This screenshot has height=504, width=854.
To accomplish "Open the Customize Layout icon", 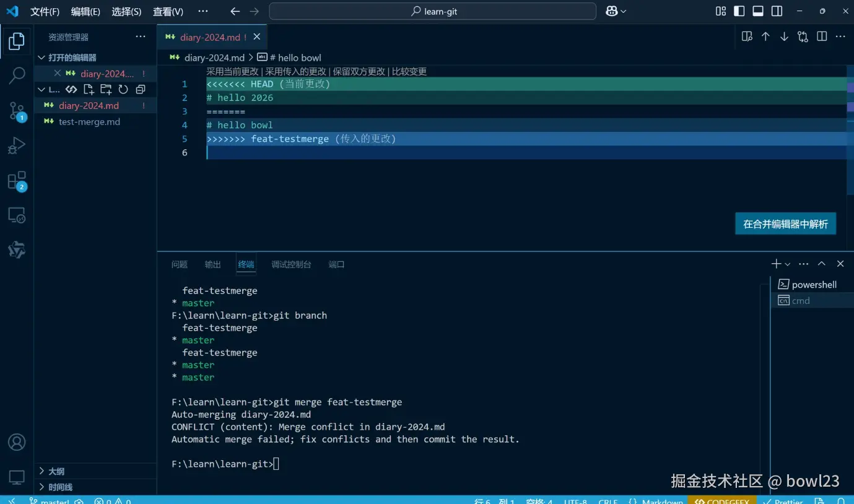I will (721, 11).
